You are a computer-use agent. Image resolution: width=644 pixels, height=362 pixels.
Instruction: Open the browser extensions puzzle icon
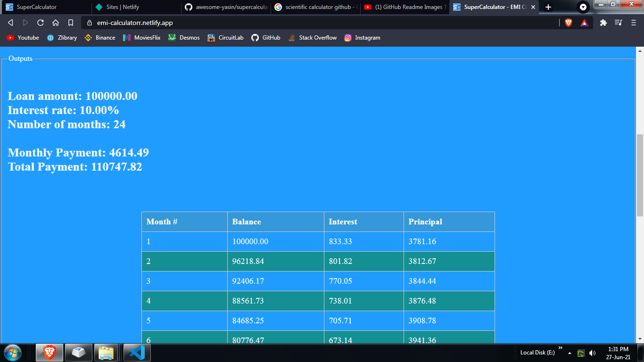click(603, 23)
